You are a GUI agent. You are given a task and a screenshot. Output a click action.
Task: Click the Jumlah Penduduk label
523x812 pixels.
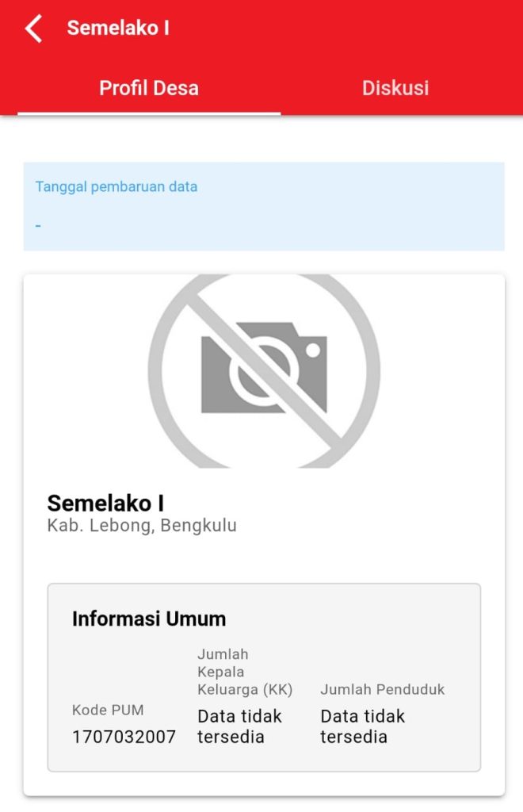[x=383, y=690]
